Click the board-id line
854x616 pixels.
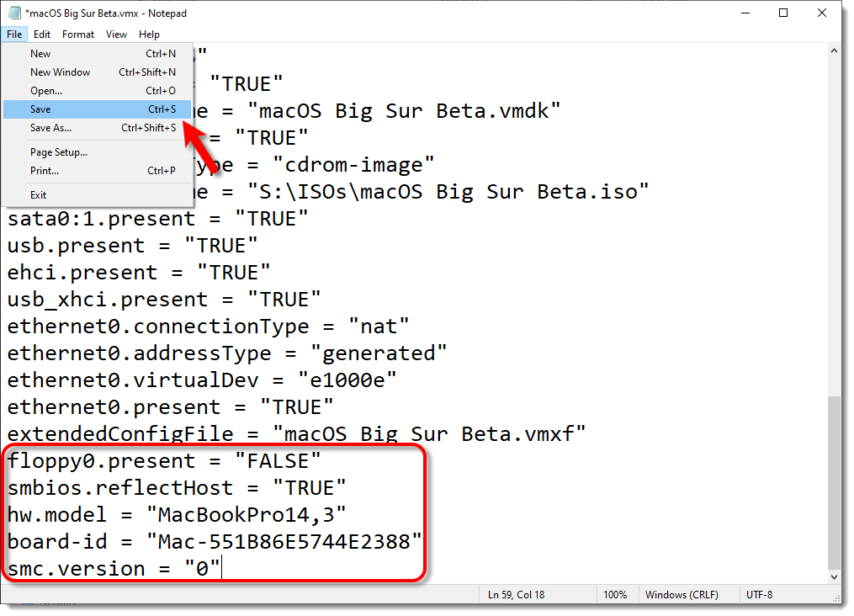214,542
